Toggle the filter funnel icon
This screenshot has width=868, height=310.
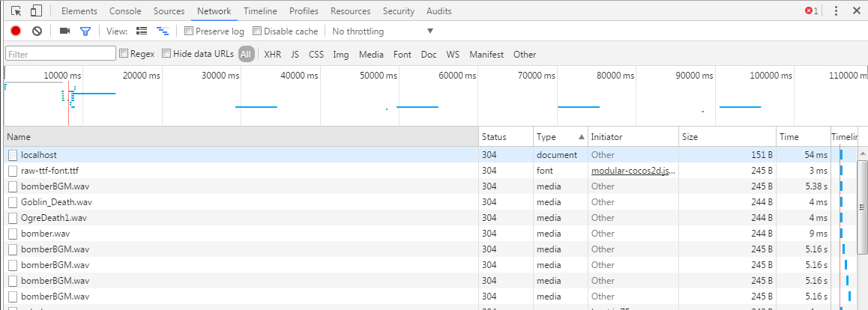pos(85,31)
